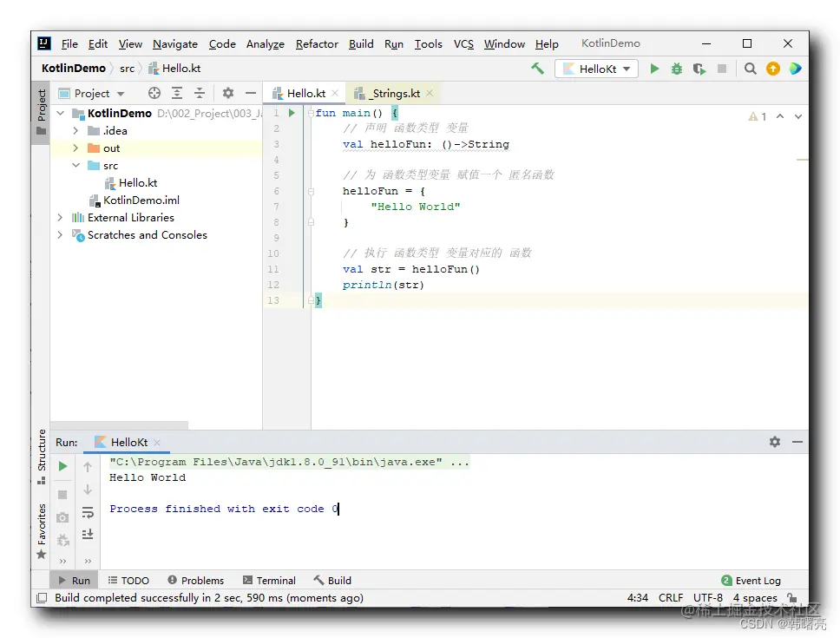840x638 pixels.
Task: Rerun HelloKt in the Run panel
Action: click(x=62, y=466)
